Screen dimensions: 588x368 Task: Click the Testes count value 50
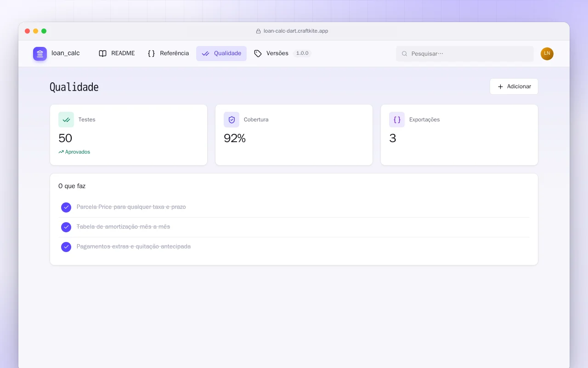[x=65, y=138]
